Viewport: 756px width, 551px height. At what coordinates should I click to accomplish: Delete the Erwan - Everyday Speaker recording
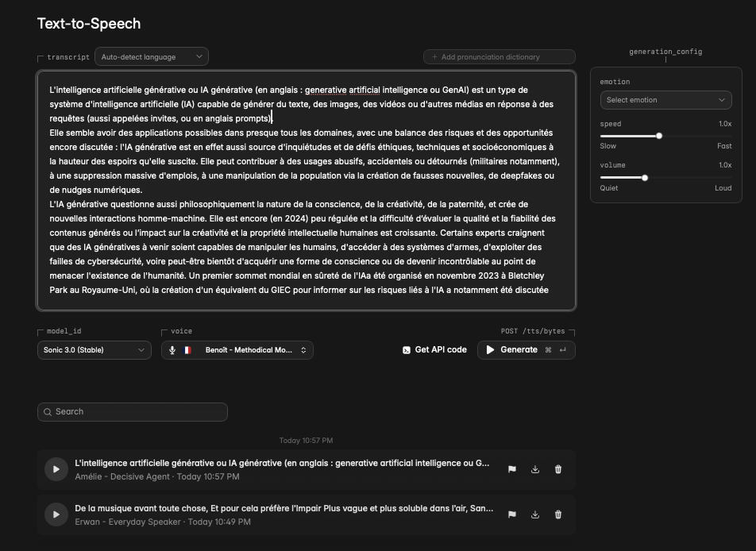tap(558, 514)
